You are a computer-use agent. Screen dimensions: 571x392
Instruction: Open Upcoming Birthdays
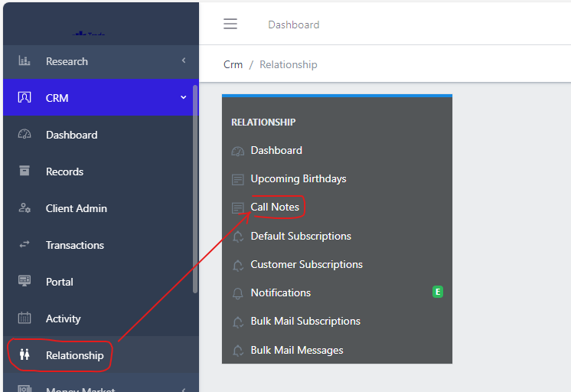click(299, 179)
